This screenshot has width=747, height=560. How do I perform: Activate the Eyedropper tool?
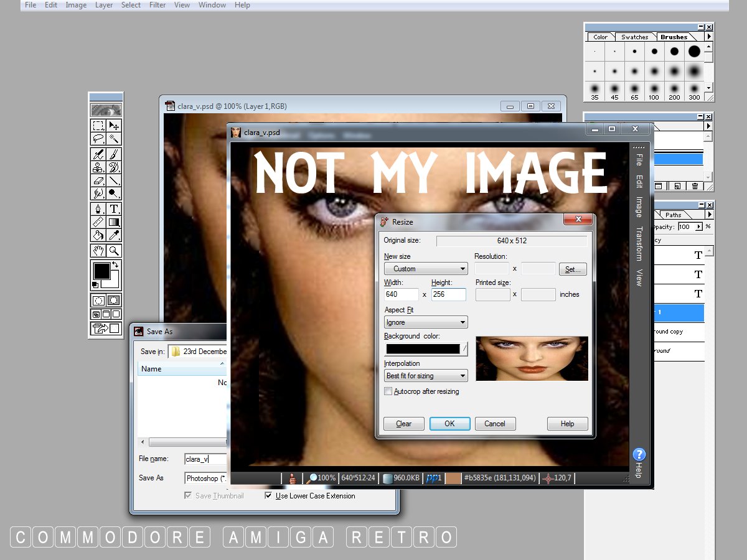click(x=114, y=235)
